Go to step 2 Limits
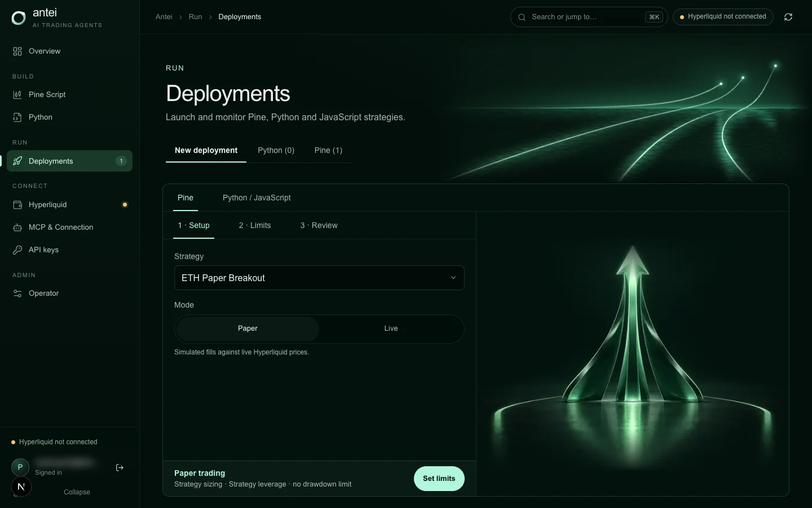This screenshot has width=812, height=508. [255, 225]
